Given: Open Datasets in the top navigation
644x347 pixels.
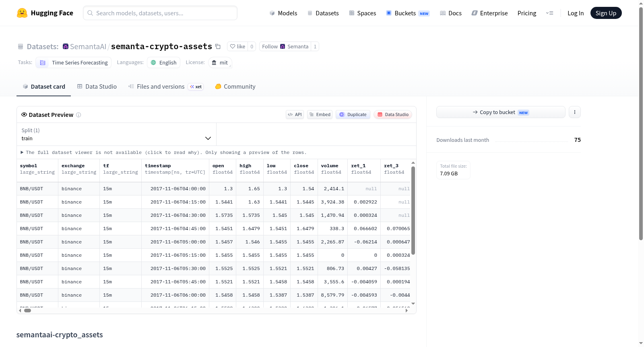Looking at the screenshot, I should coord(323,13).
